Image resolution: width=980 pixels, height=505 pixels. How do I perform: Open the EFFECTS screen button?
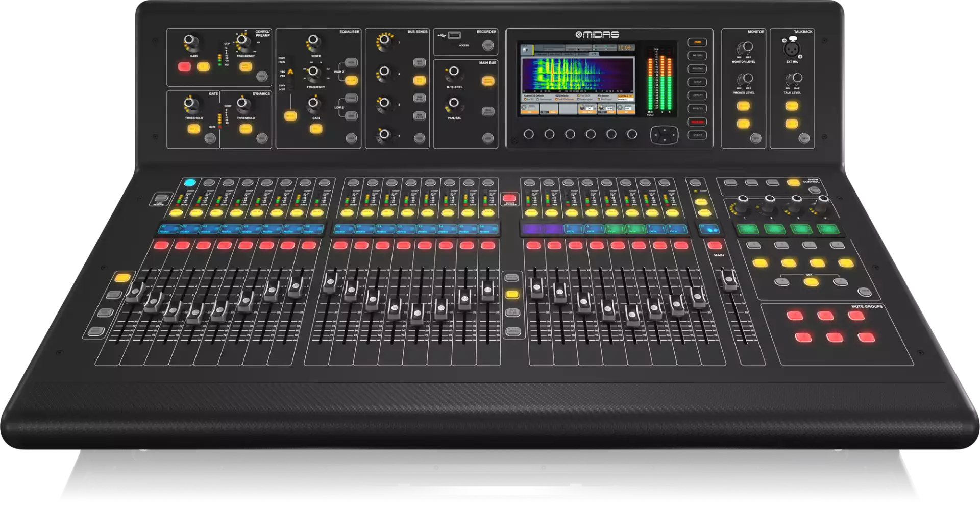[x=697, y=109]
